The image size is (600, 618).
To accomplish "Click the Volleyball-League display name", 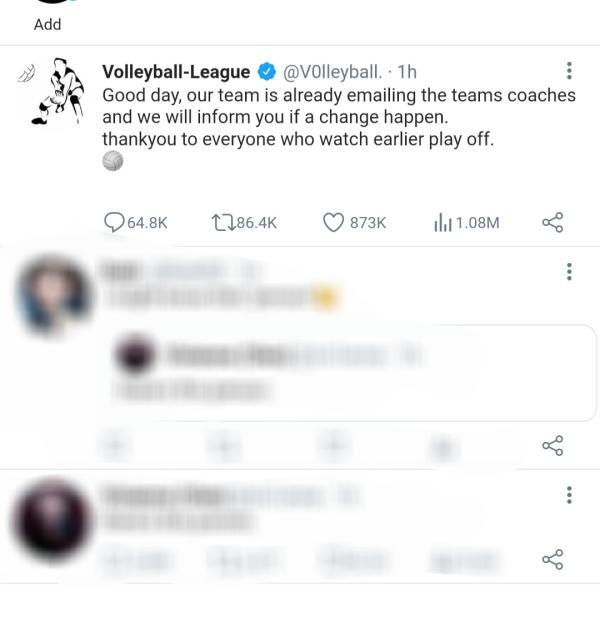I will (176, 72).
